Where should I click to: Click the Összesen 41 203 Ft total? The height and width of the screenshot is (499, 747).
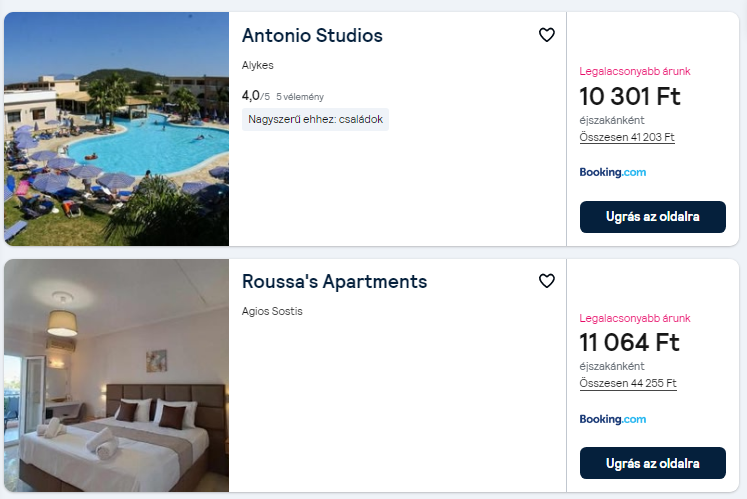[x=627, y=137]
